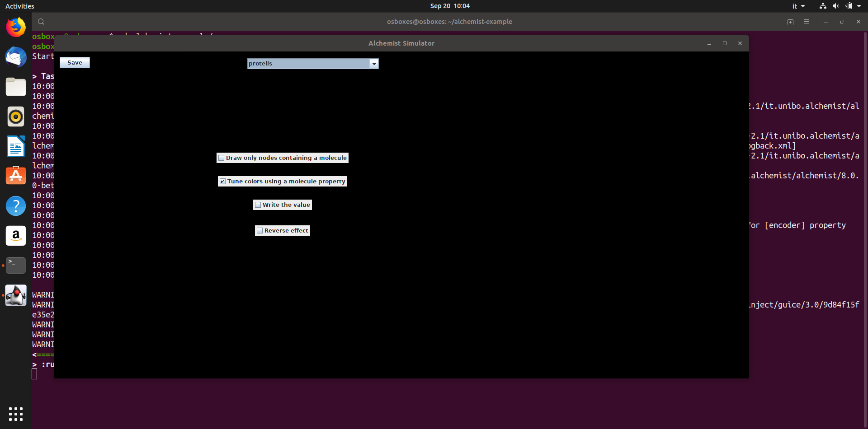The image size is (868, 429).
Task: Click the '[encoder] property' terminal text
Action: pos(805,225)
